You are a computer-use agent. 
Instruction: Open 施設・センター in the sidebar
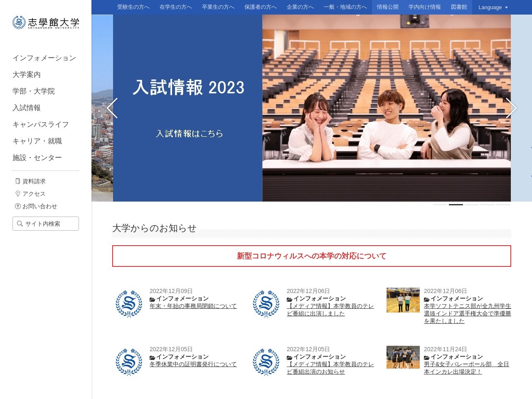pos(37,158)
